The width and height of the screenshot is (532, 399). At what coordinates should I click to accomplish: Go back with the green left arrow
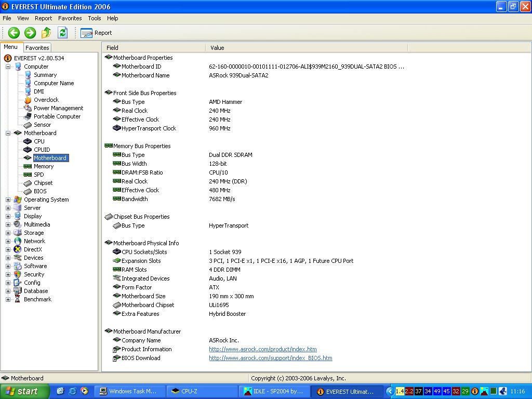pyautogui.click(x=14, y=33)
